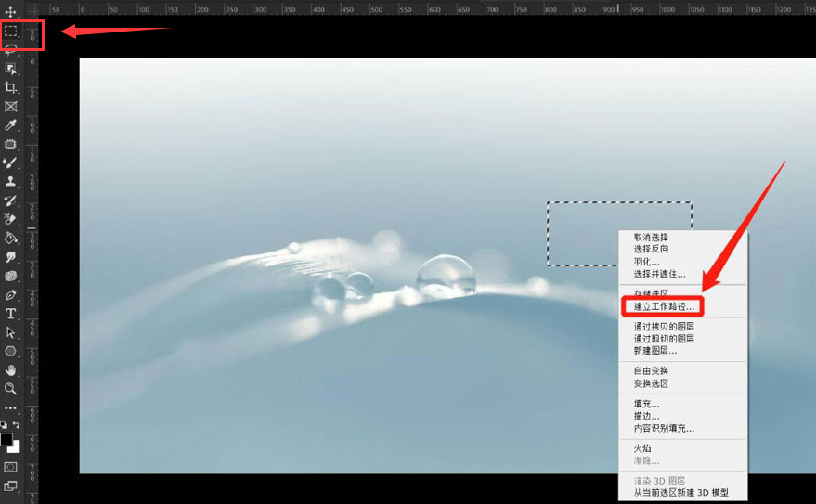This screenshot has height=504, width=816.
Task: Select the Zoom magnifier tool
Action: tap(10, 389)
